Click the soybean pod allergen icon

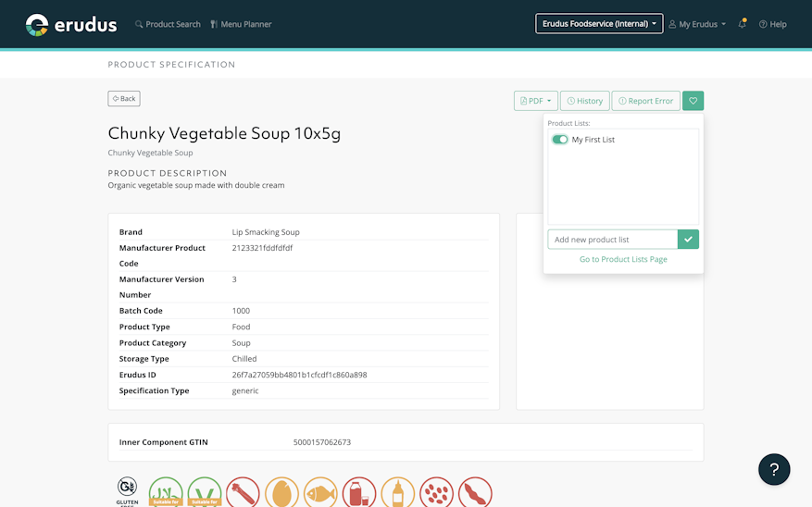[x=475, y=492]
